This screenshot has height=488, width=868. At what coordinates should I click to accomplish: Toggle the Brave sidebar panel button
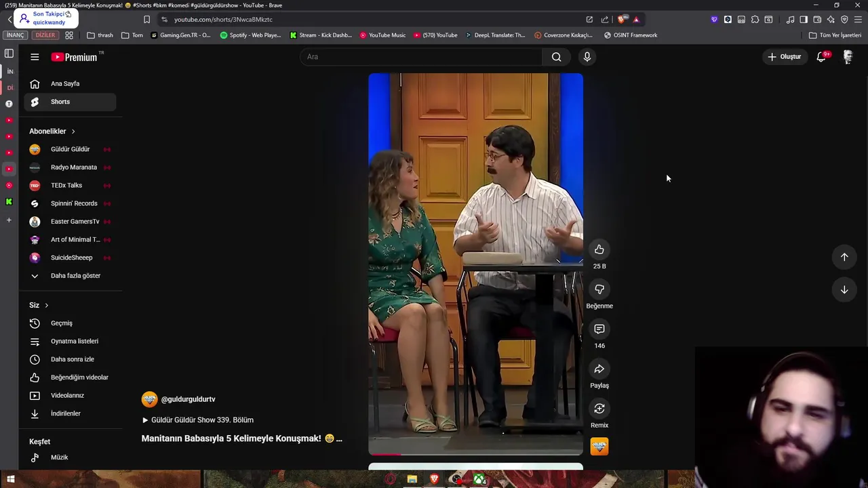coord(804,20)
